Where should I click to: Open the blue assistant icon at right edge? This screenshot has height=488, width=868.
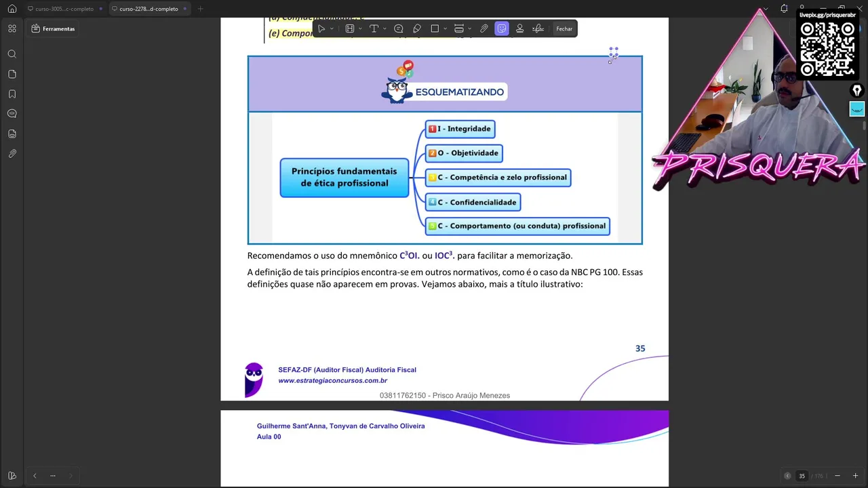(x=857, y=109)
